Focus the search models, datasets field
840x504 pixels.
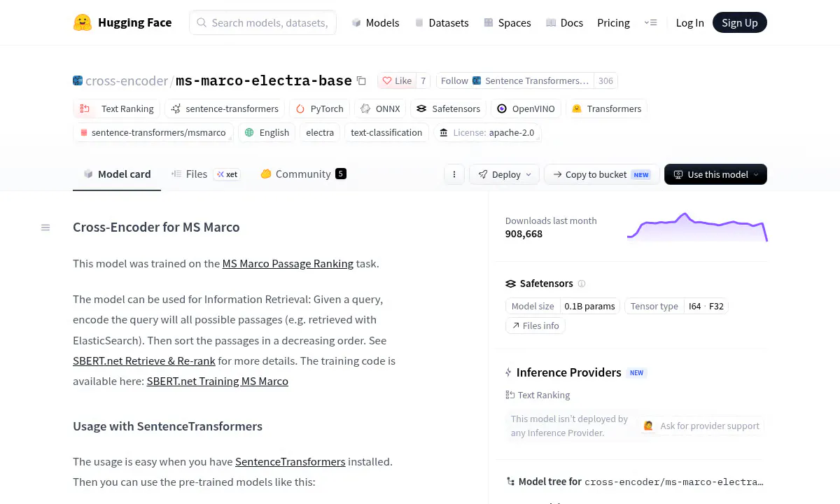pos(262,22)
